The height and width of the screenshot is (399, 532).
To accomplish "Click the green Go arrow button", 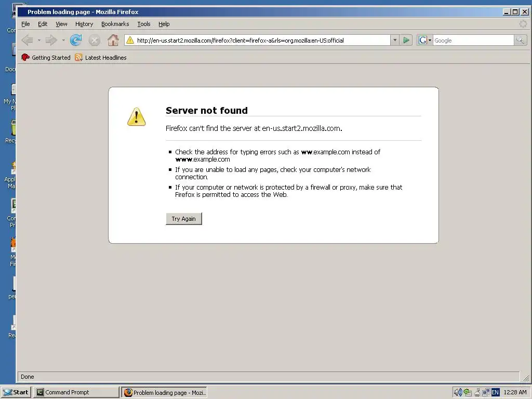I will coord(406,41).
